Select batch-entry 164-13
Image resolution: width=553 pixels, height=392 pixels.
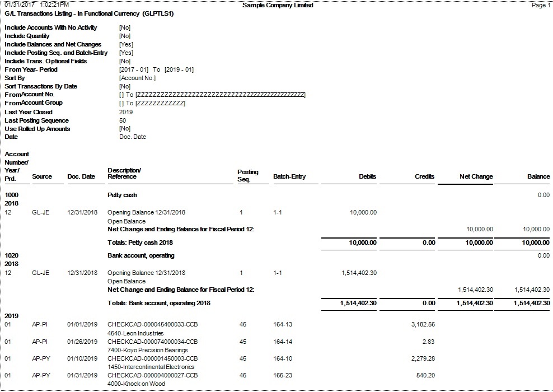click(x=283, y=324)
